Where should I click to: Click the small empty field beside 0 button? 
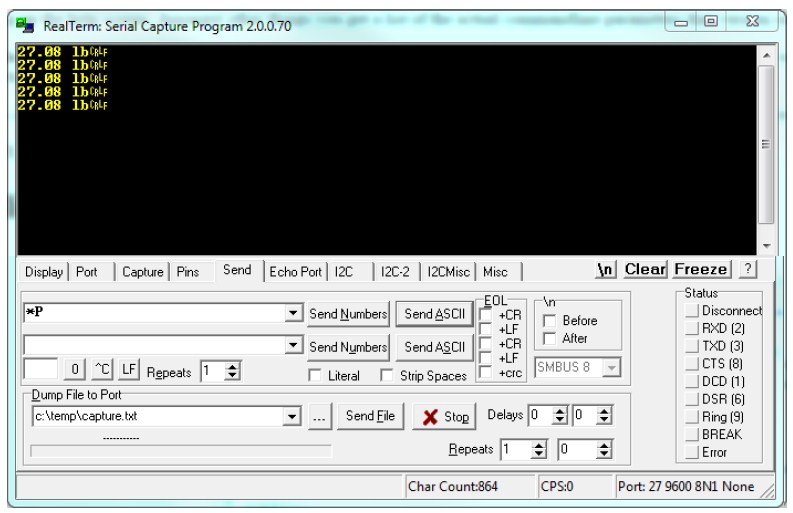40,369
